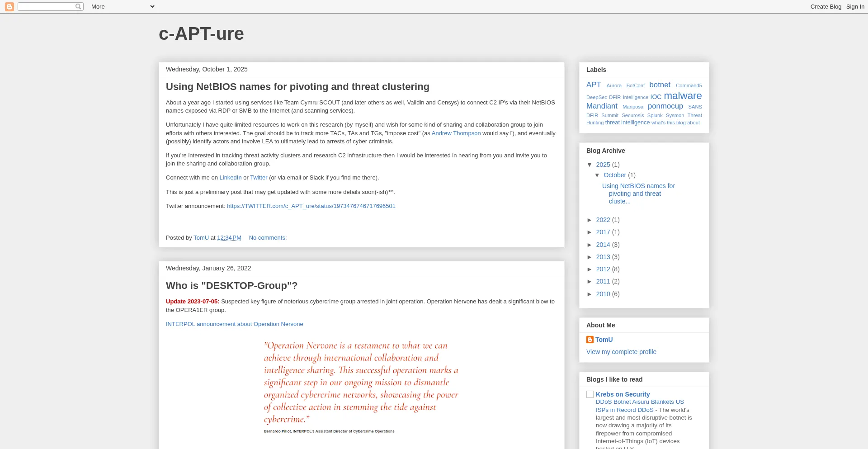The image size is (868, 449).
Task: Open the No comments link
Action: 268,238
